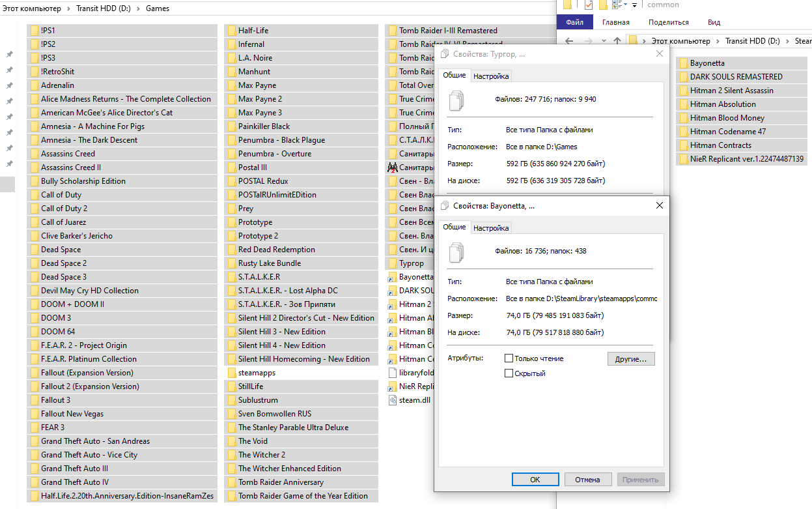Expand chevron after Этот компьютер in common address bar

pyautogui.click(x=718, y=40)
